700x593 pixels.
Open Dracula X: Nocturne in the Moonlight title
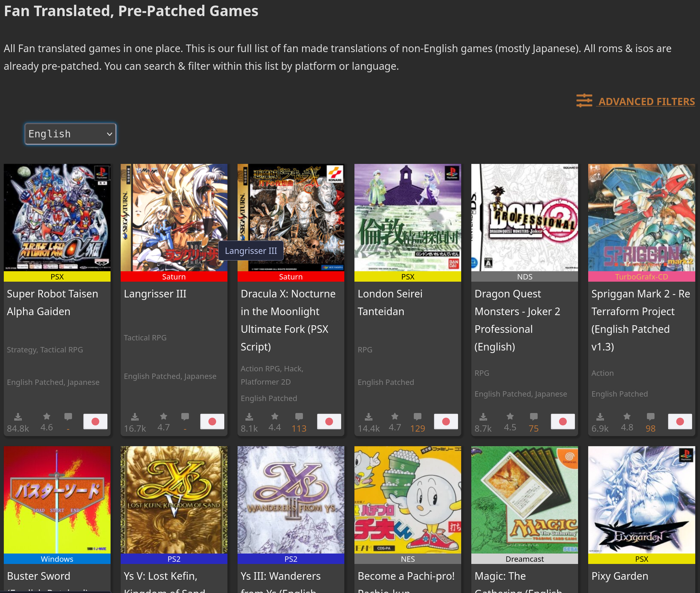pos(288,320)
